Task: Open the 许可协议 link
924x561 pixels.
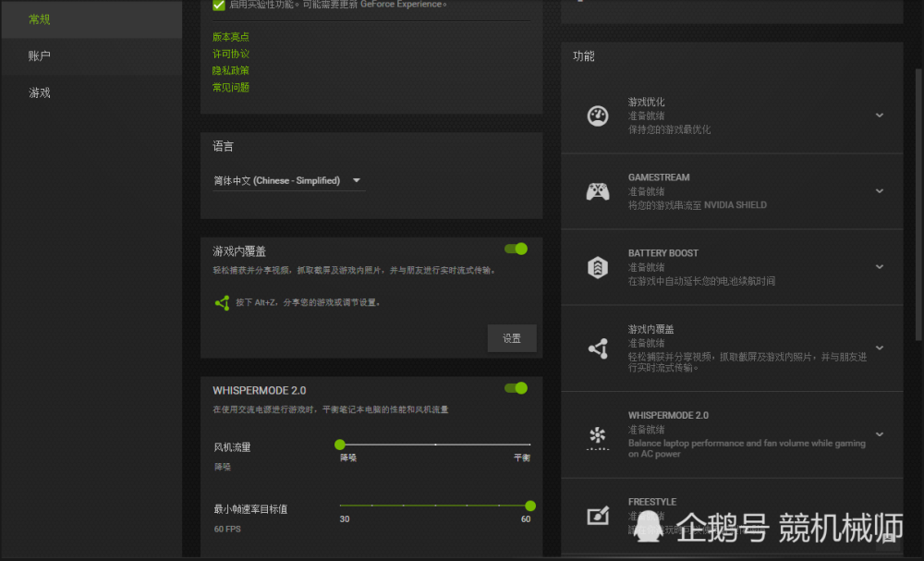Action: (230, 54)
